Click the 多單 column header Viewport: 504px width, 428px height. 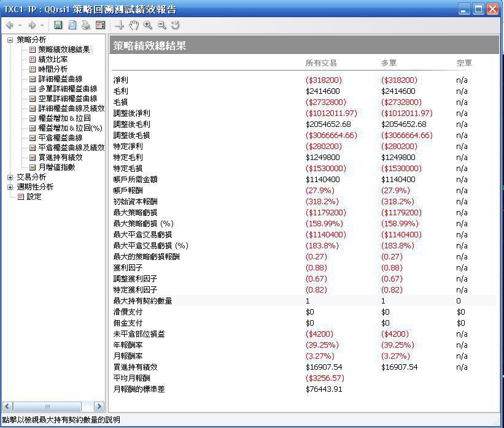tap(389, 63)
